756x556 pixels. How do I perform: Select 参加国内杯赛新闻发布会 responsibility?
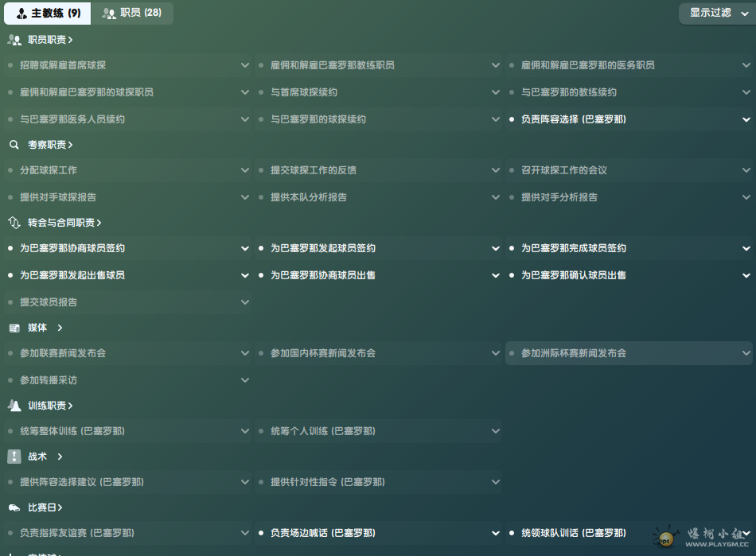(x=379, y=353)
